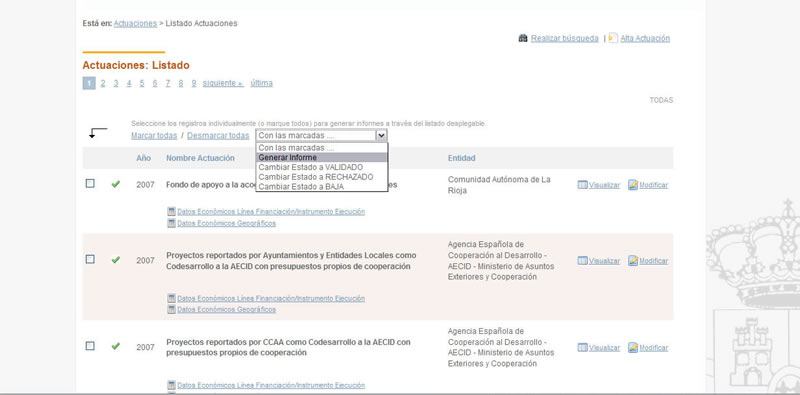The image size is (800, 395).
Task: Click green checkmark of CCAA como Codesarrollo row
Action: coord(116,346)
